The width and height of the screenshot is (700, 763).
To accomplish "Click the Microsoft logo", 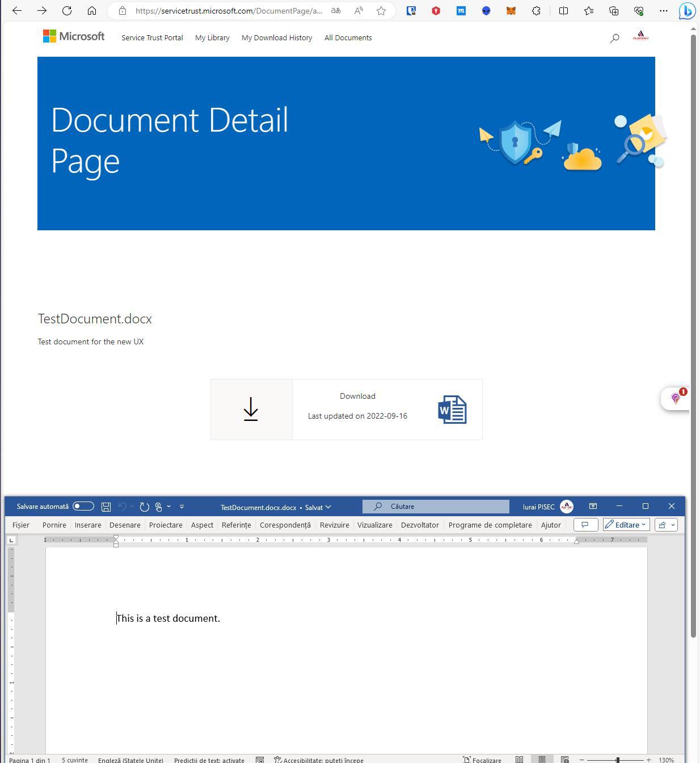I will (74, 36).
